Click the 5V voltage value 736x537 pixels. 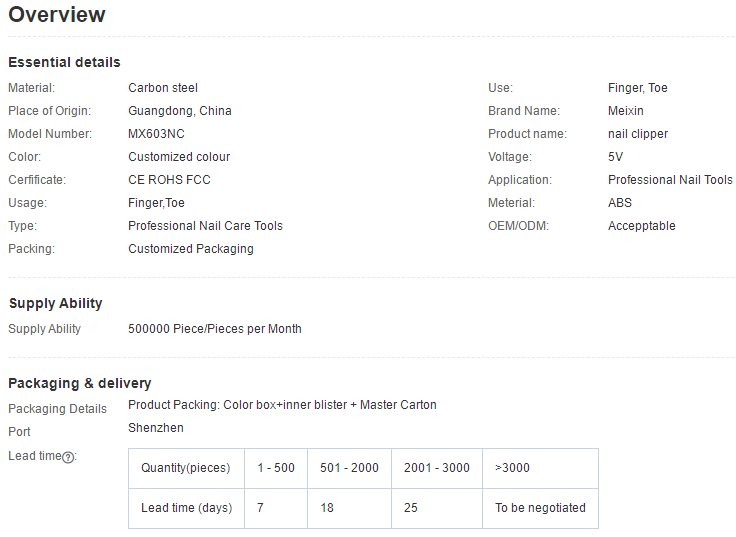click(615, 157)
